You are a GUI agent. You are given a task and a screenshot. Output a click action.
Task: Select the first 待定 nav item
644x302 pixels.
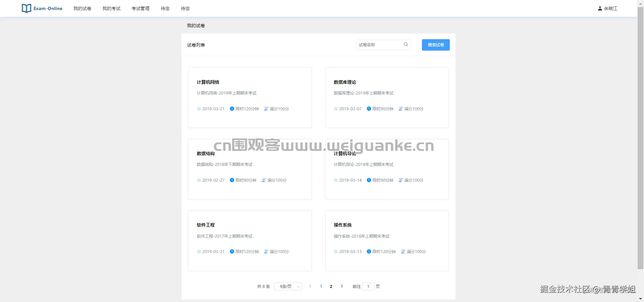(165, 8)
